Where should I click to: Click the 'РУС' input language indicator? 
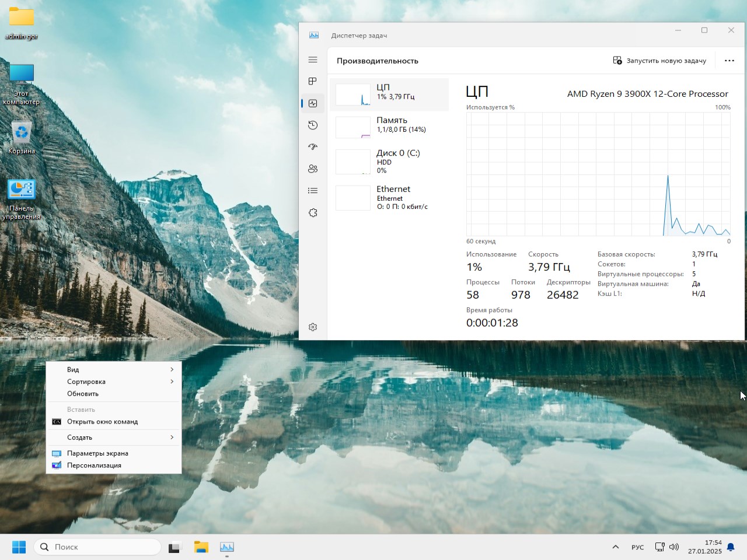[638, 547]
